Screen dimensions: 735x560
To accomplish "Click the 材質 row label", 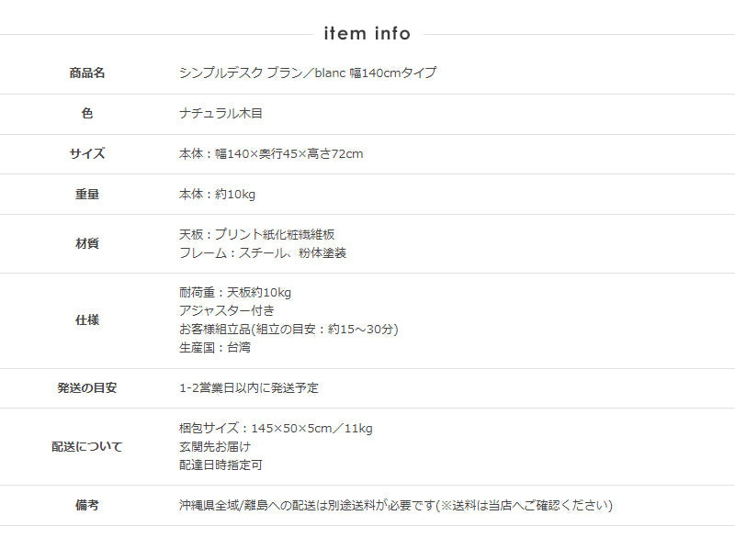I will (87, 243).
